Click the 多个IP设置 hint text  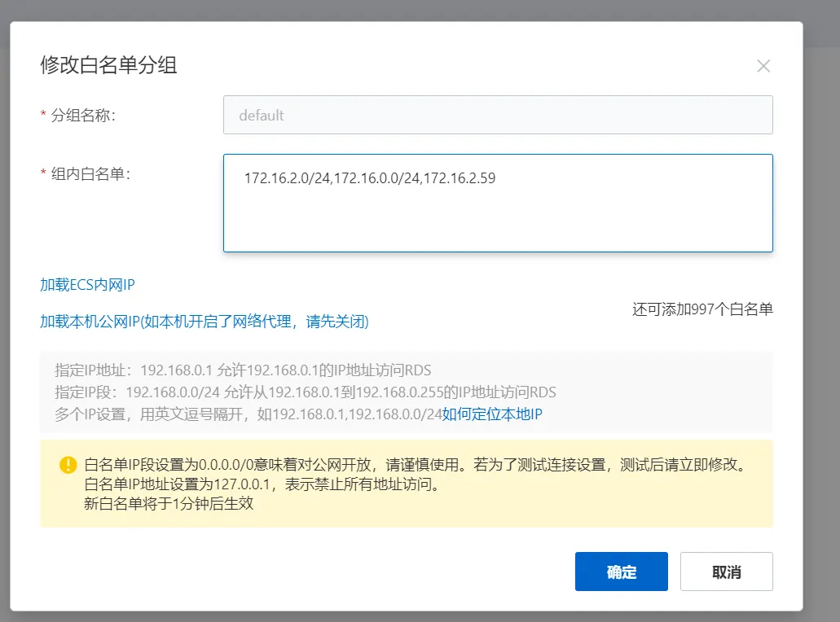[248, 414]
